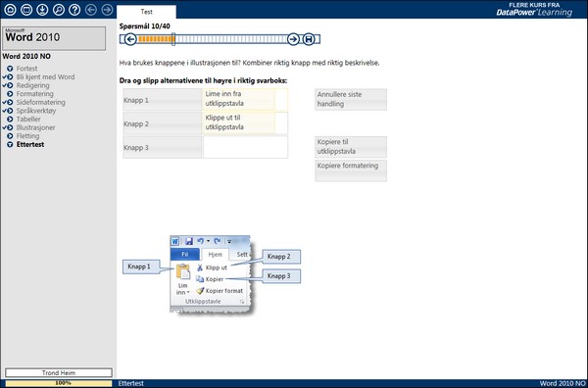Expand Bli kjent med Word arrow icon

pyautogui.click(x=10, y=76)
